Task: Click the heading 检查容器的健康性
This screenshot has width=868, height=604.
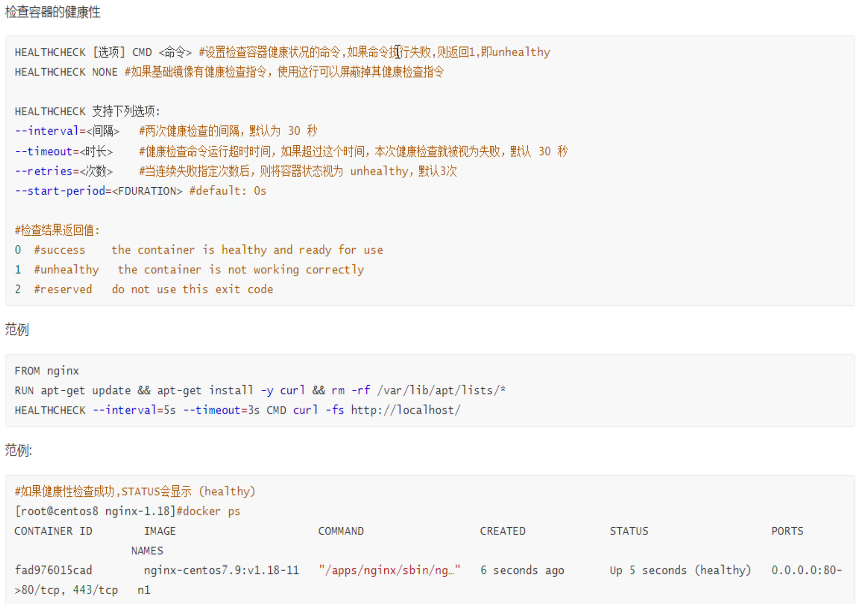Action: [53, 12]
